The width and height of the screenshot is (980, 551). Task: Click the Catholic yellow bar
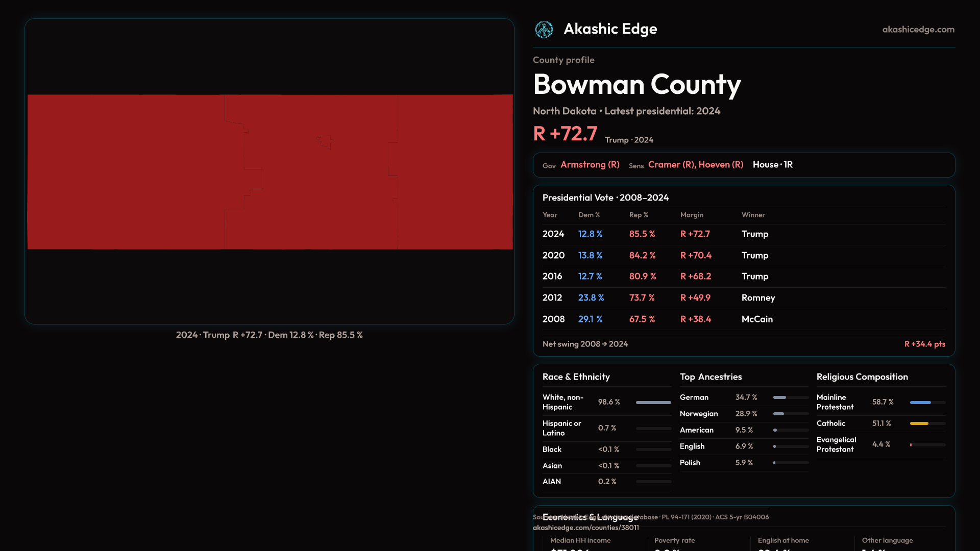tap(919, 423)
